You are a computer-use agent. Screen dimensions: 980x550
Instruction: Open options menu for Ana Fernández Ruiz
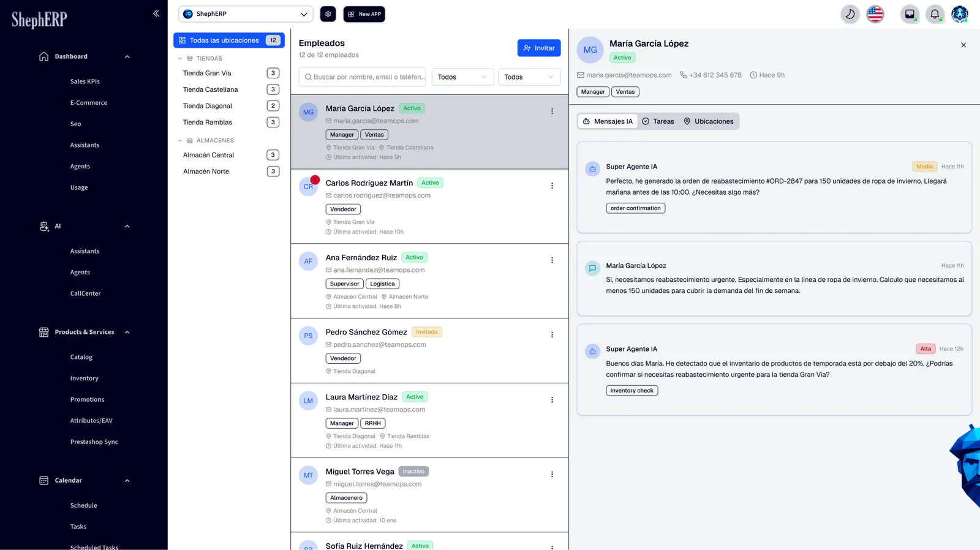552,260
